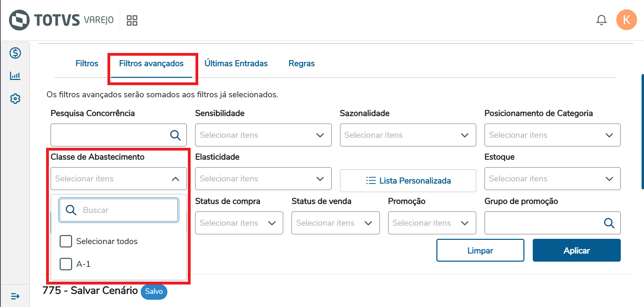Click the Pesquisa Concorrência search icon
The height and width of the screenshot is (307, 644).
pos(175,135)
